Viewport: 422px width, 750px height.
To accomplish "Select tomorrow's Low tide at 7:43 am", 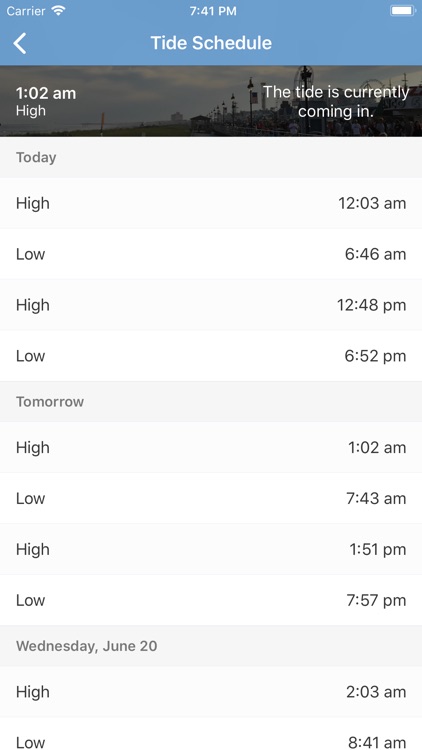I will pyautogui.click(x=211, y=498).
